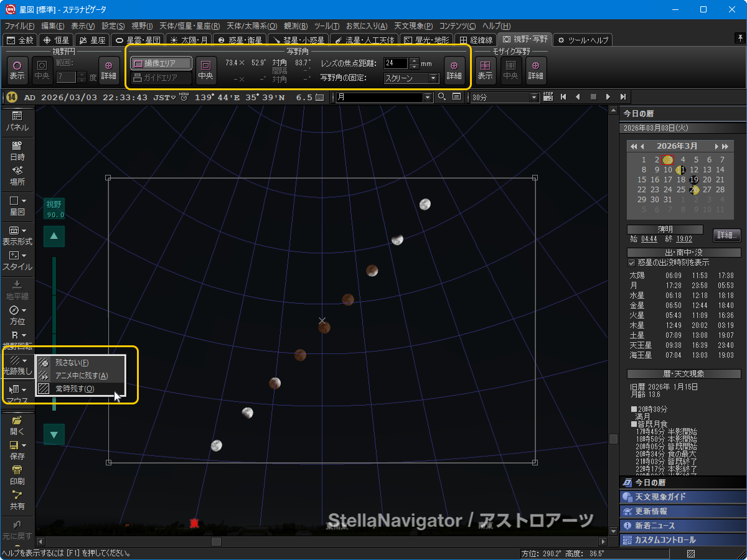Image resolution: width=747 pixels, height=560 pixels.
Task: Click the 開く open file icon
Action: coord(17,424)
